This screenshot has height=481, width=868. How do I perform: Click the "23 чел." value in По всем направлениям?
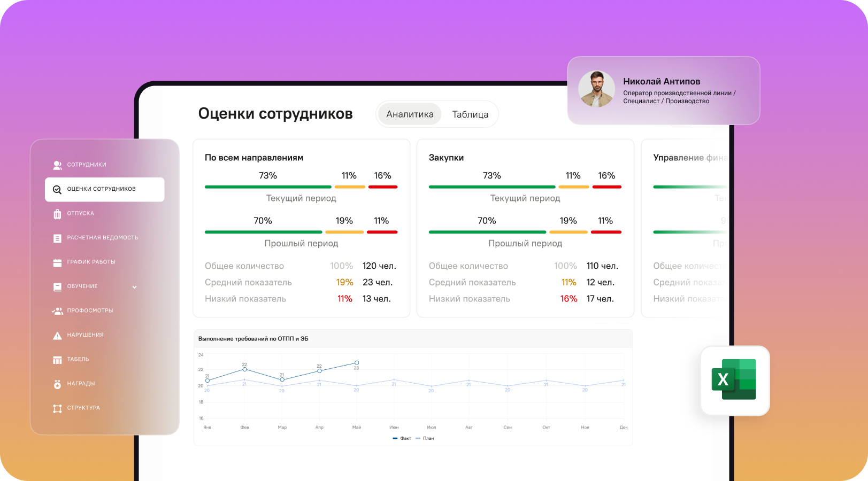click(x=378, y=282)
